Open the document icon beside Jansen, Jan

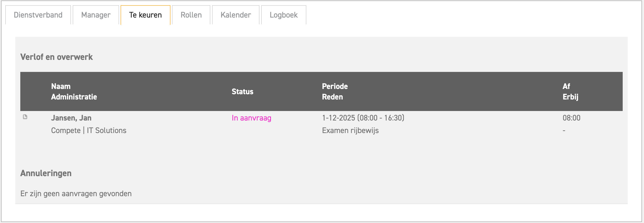[x=25, y=117]
